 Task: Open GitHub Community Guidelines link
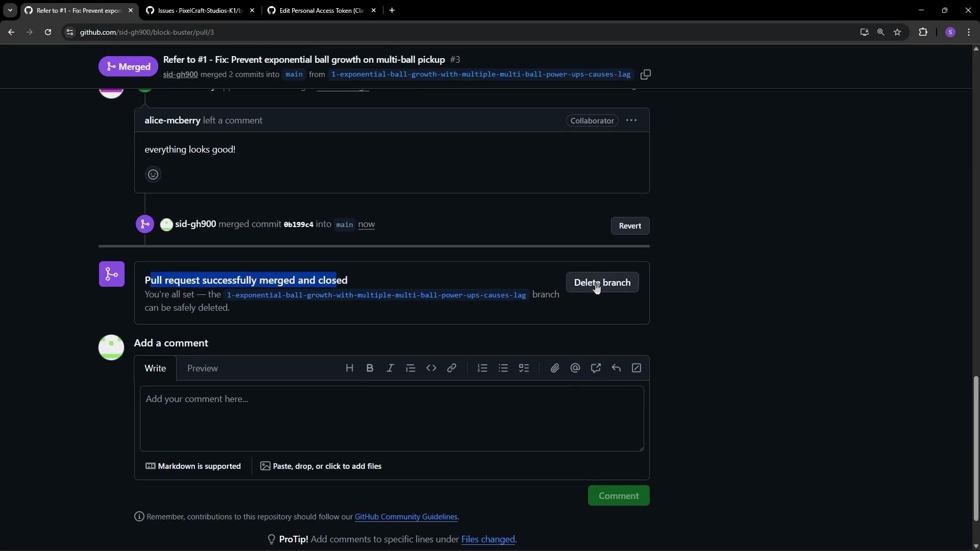[406, 517]
